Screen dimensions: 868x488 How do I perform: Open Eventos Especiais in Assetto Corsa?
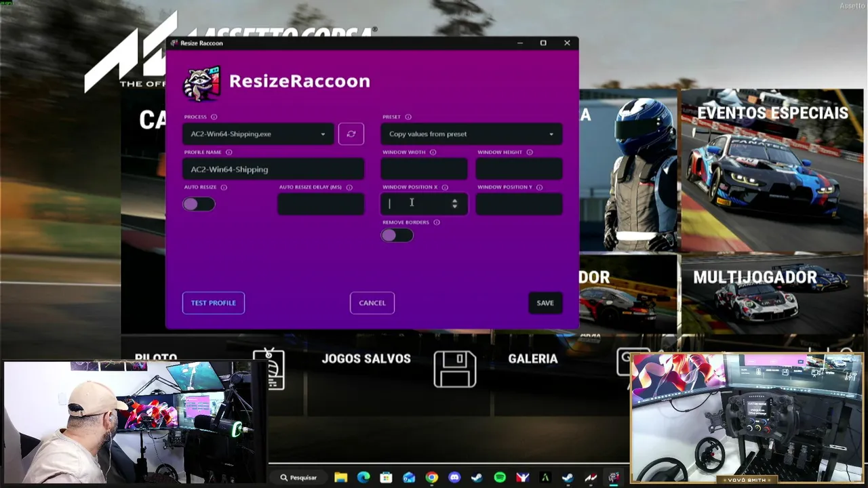(772, 170)
